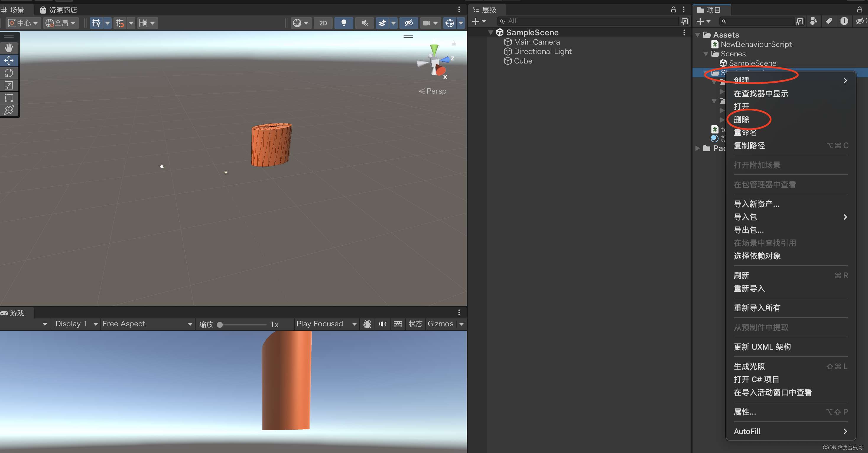Select the Rect transform tool
Viewport: 868px width, 453px height.
click(9, 98)
